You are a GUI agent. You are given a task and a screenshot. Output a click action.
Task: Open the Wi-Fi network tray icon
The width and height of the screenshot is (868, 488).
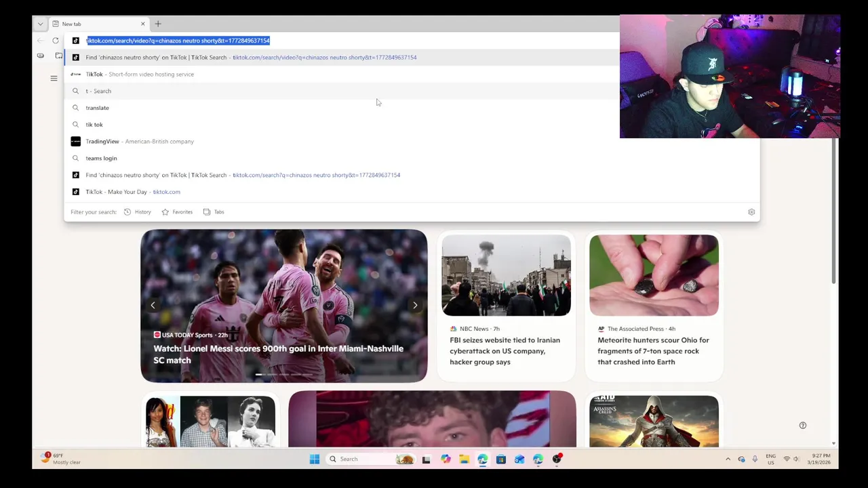click(x=787, y=459)
